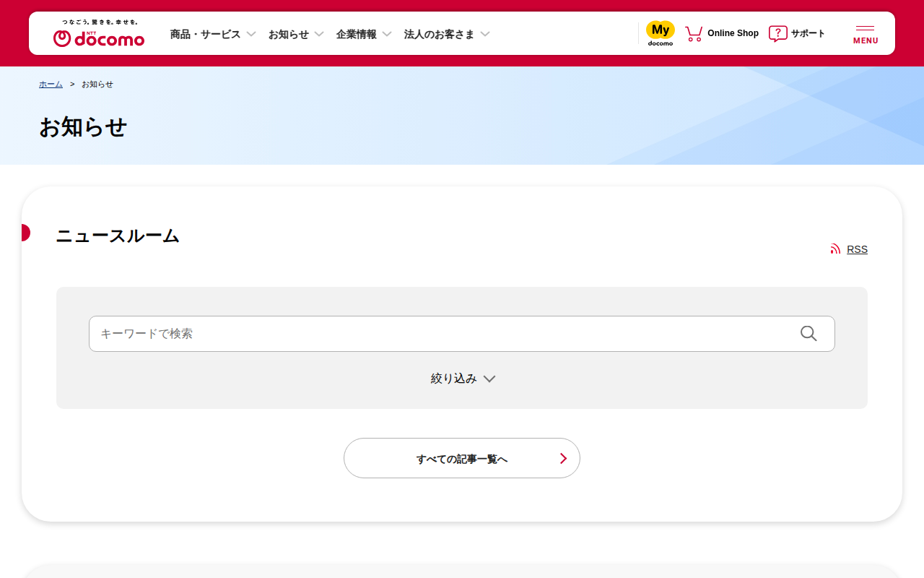Image resolution: width=924 pixels, height=578 pixels.
Task: Expand the 法人のお客さま menu chevron
Action: click(x=485, y=34)
